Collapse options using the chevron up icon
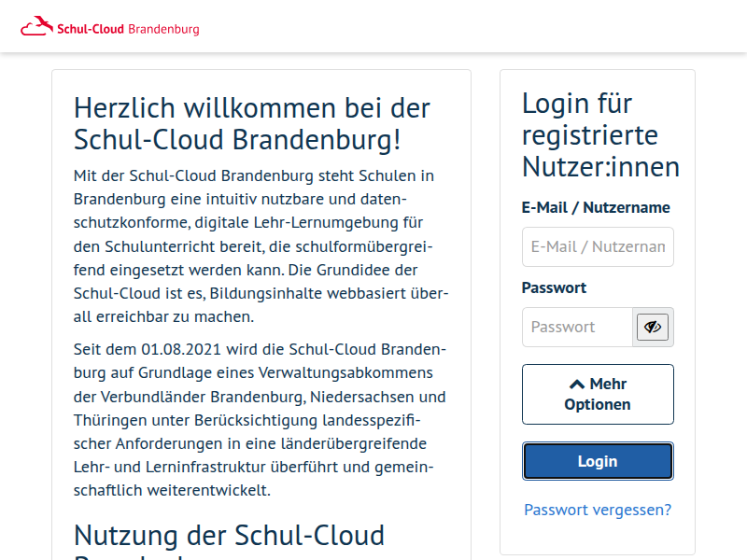747x560 pixels. coord(576,385)
